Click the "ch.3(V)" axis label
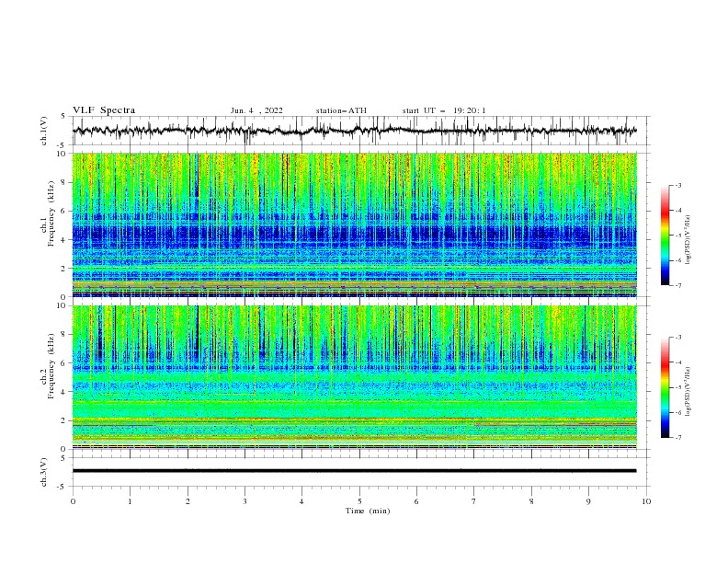 44,472
